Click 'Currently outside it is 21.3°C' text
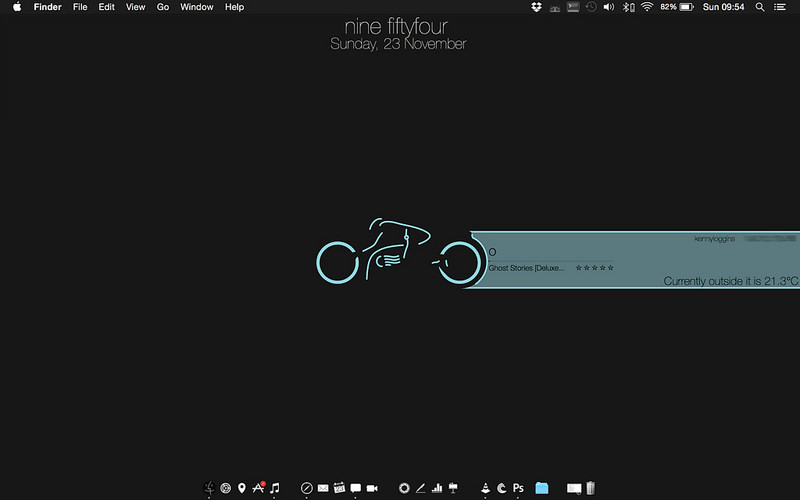This screenshot has width=800, height=500. click(731, 281)
